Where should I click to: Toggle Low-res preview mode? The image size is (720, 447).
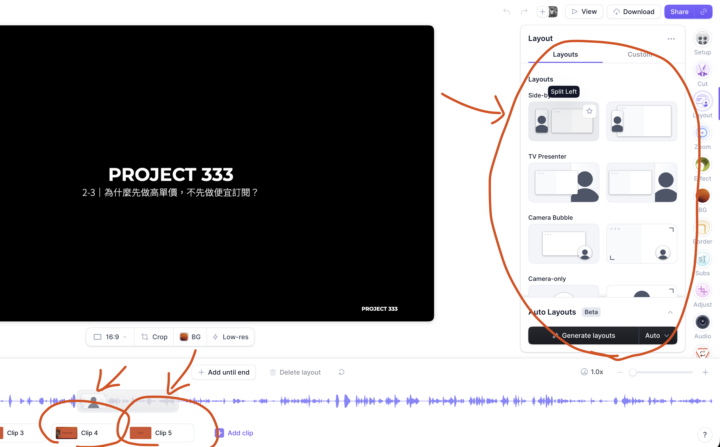pyautogui.click(x=231, y=337)
